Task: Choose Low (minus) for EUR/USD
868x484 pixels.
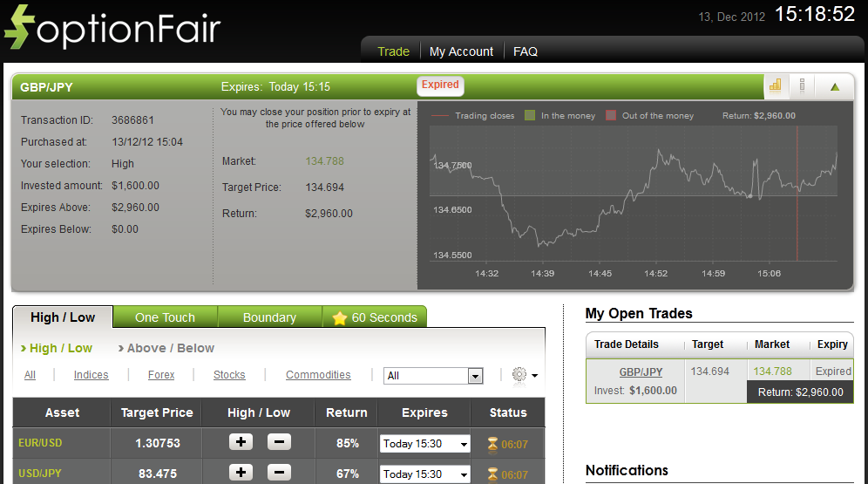Action: pos(279,442)
